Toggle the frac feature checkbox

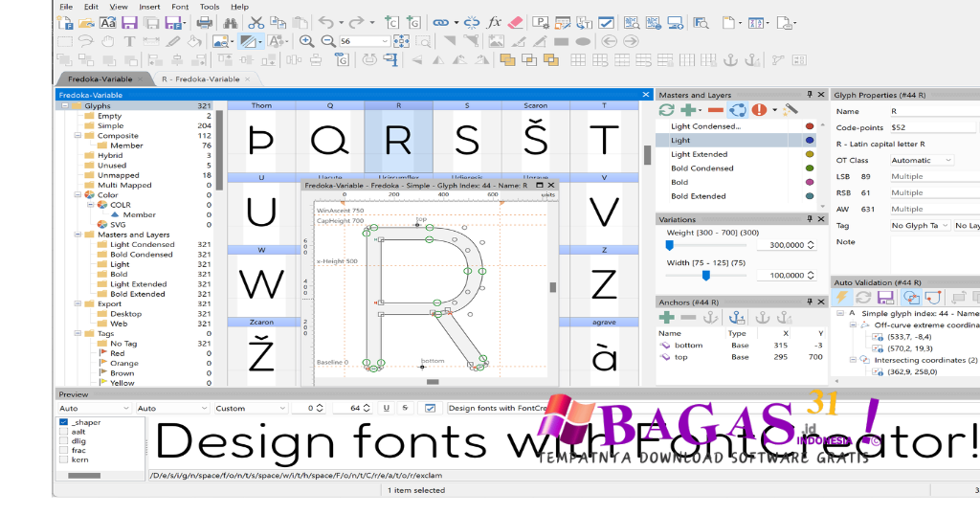(63, 450)
